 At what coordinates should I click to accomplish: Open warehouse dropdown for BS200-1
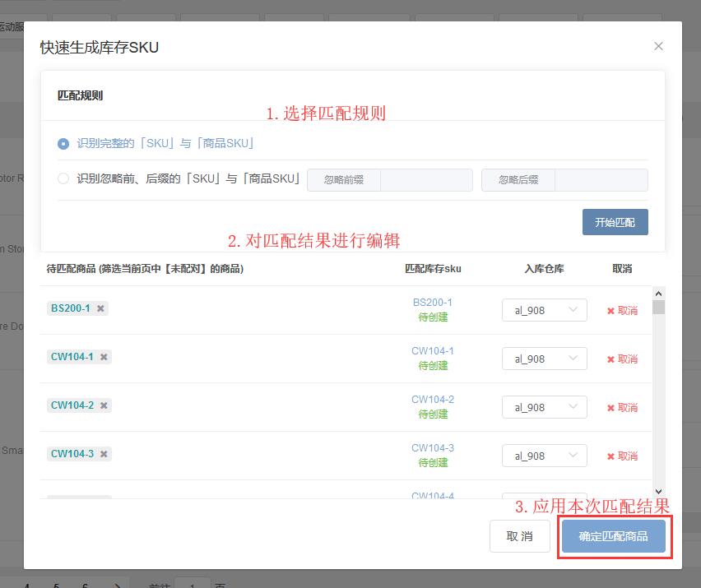click(544, 311)
